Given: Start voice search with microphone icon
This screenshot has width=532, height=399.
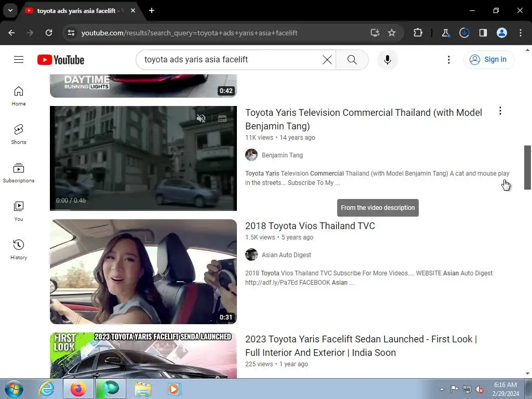Looking at the screenshot, I should 388,60.
